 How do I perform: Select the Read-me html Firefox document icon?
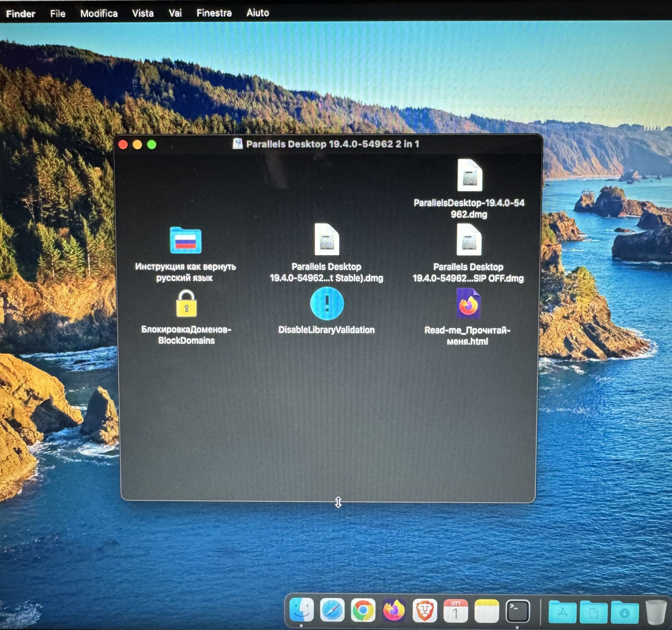point(468,303)
